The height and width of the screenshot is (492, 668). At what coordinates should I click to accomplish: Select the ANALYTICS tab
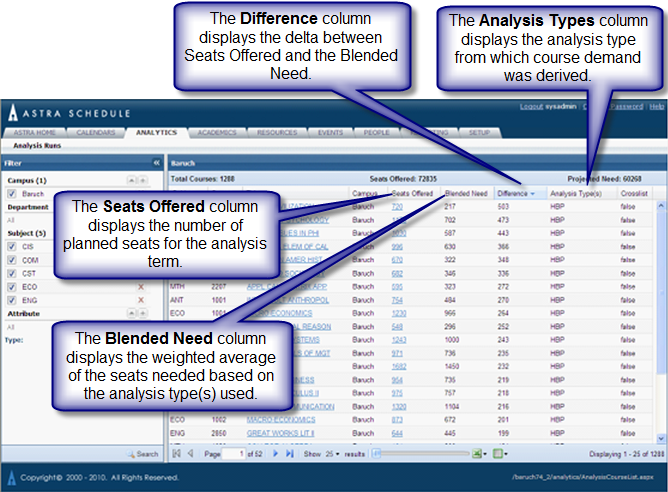pyautogui.click(x=156, y=132)
